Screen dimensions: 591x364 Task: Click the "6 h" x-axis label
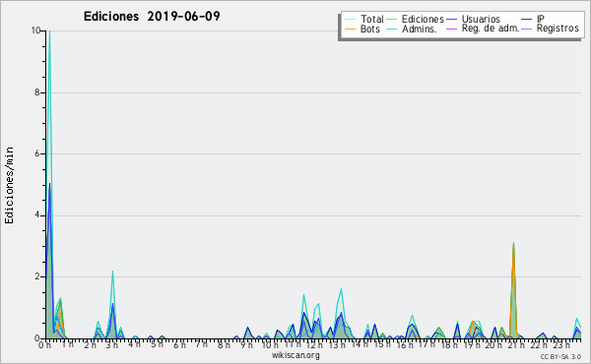(179, 344)
